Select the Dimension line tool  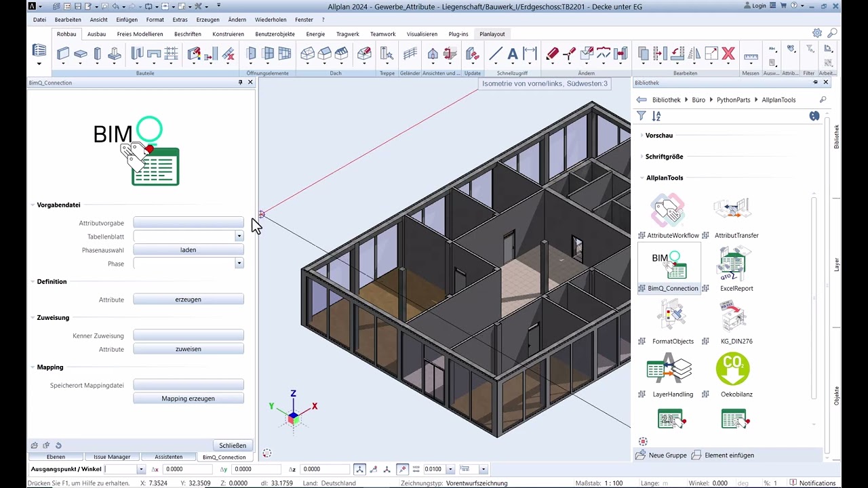pos(530,54)
